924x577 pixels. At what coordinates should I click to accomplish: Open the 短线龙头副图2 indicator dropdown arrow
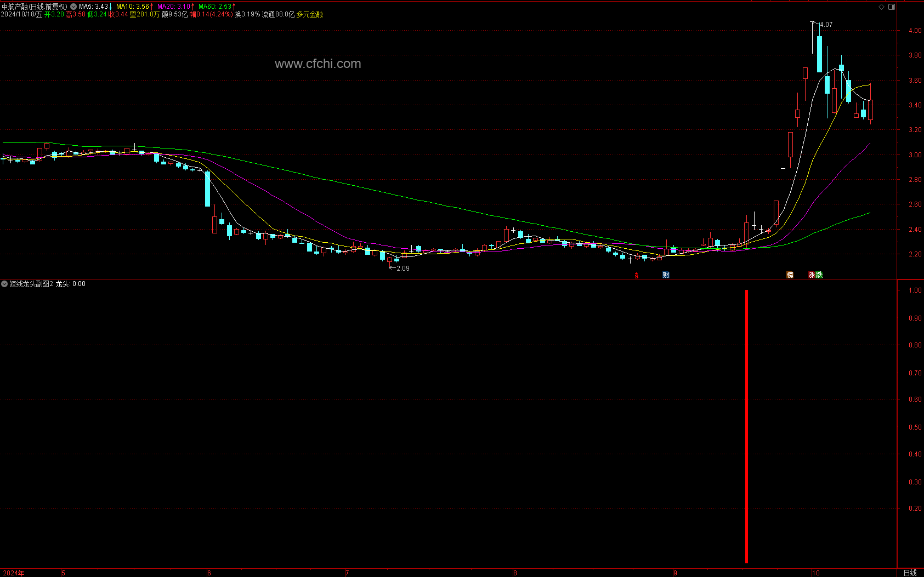coord(4,284)
